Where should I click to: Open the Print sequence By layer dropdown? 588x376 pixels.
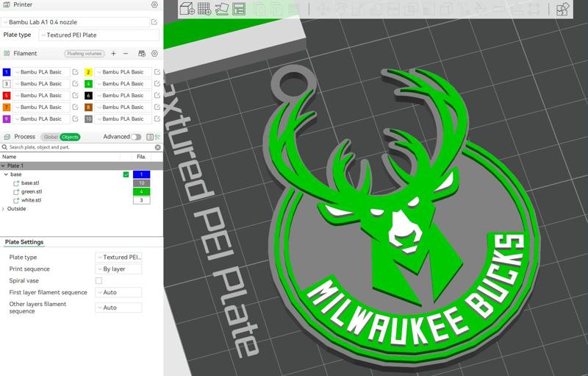click(x=118, y=269)
